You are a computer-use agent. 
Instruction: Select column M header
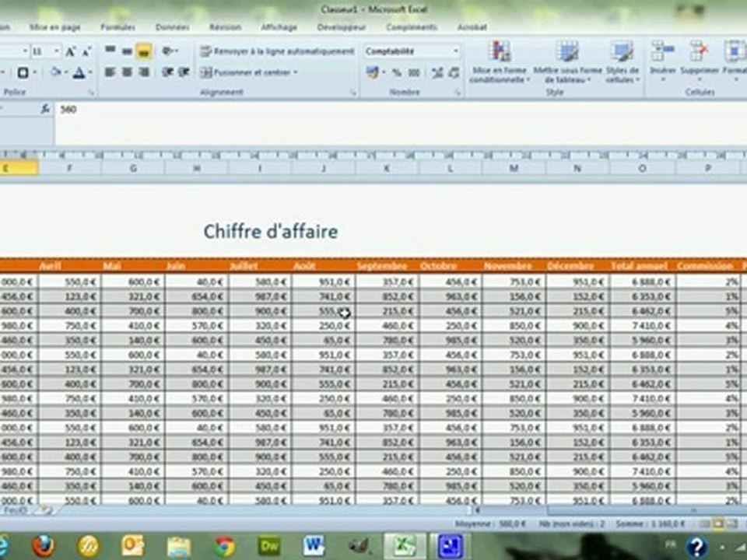pyautogui.click(x=514, y=168)
